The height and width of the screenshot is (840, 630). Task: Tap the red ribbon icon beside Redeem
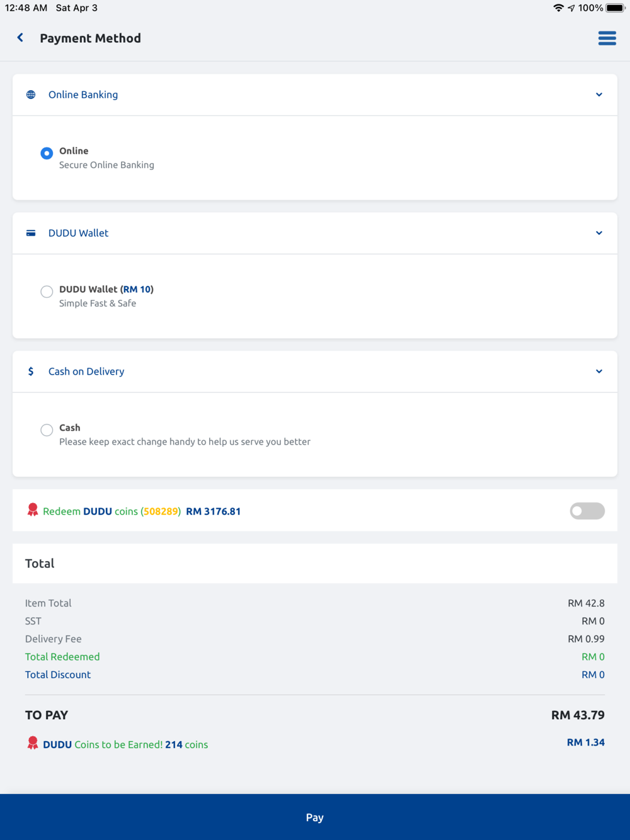pos(33,510)
